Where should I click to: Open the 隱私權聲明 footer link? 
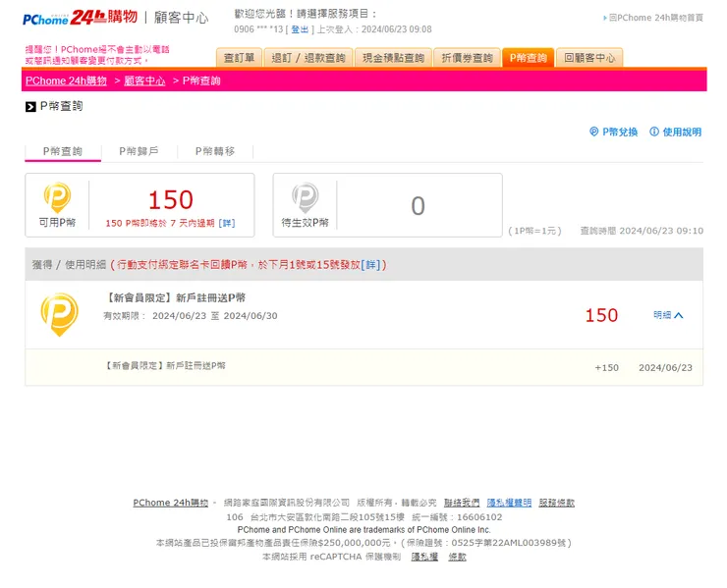[509, 503]
